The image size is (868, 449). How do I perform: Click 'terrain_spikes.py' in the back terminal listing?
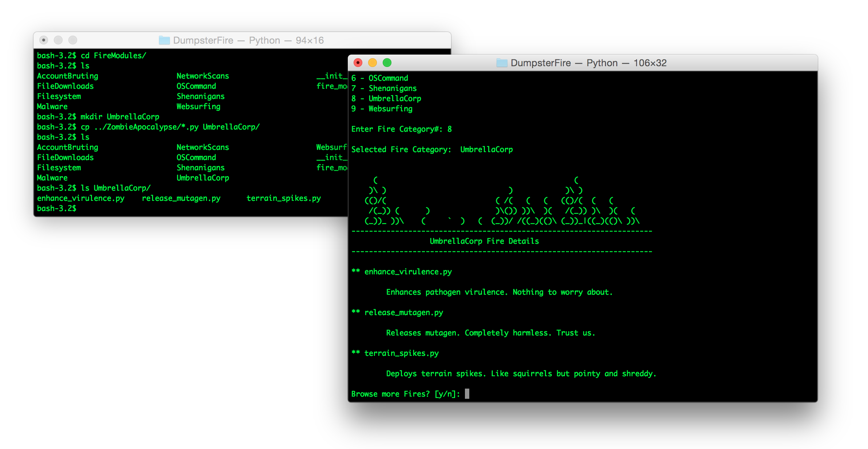(283, 198)
